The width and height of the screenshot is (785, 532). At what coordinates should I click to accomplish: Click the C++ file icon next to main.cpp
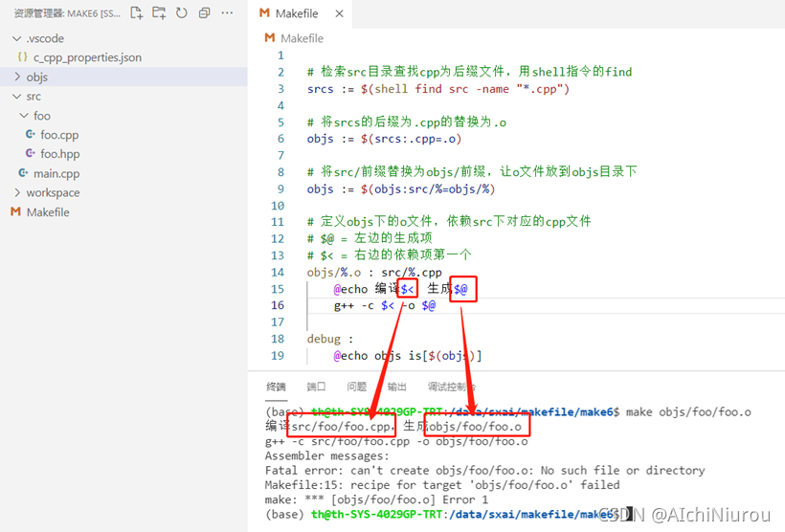(23, 172)
